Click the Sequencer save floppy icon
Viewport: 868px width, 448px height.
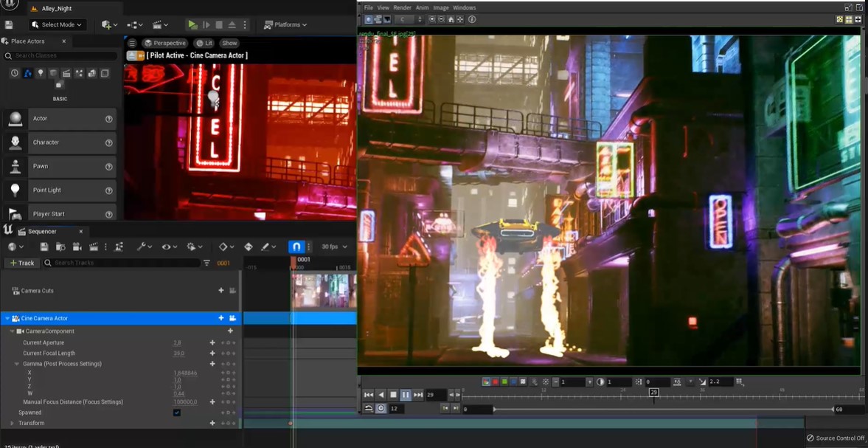coord(44,247)
